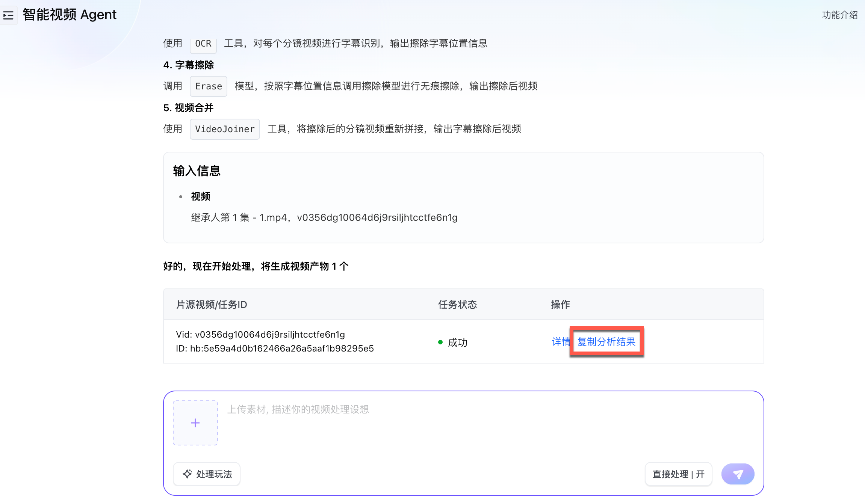Click the paper plane send button
Screen dimensions: 865x504
click(738, 474)
